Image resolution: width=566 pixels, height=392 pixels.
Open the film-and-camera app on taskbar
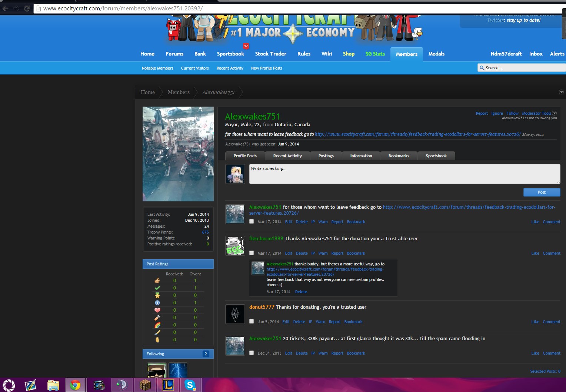[x=99, y=385]
